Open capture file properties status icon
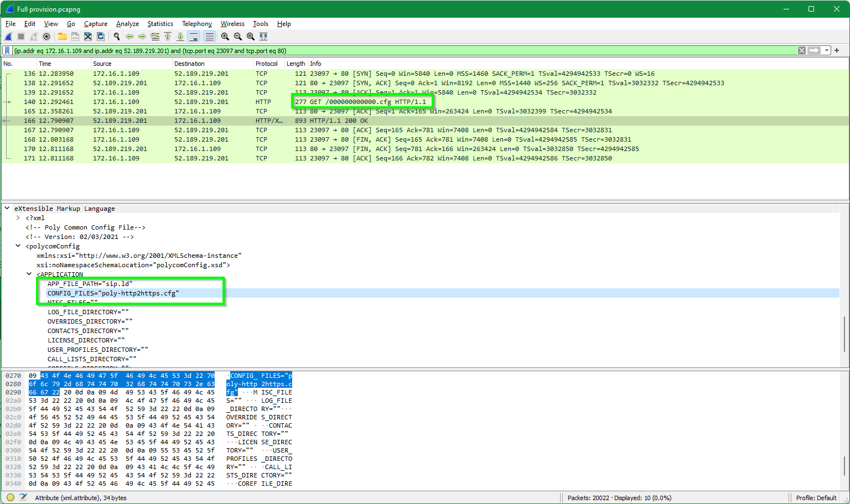This screenshot has height=504, width=850. tap(23, 497)
